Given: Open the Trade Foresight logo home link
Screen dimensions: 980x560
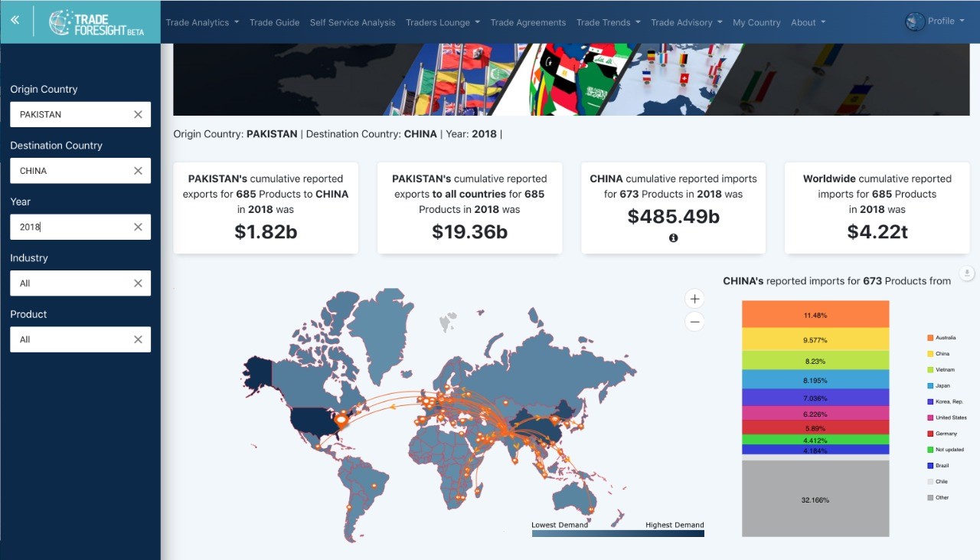Looking at the screenshot, I should pyautogui.click(x=96, y=23).
